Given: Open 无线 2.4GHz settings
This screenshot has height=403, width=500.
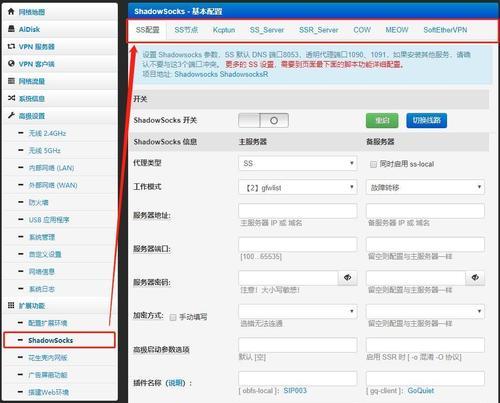Looking at the screenshot, I should (47, 133).
